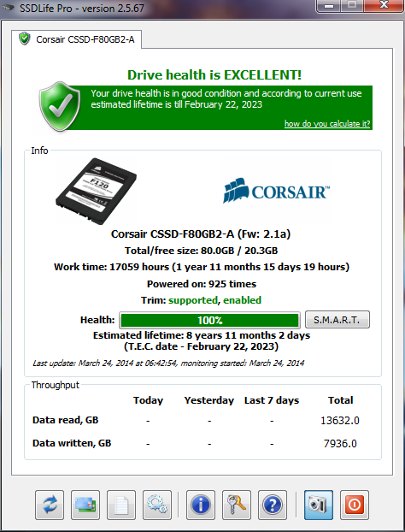Click the blank document report icon
This screenshot has height=532, width=405.
click(121, 505)
